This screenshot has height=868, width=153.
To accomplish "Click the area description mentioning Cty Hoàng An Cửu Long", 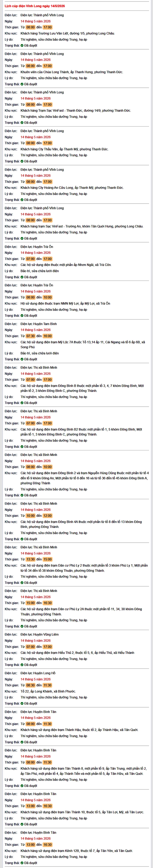I will tap(72, 188).
